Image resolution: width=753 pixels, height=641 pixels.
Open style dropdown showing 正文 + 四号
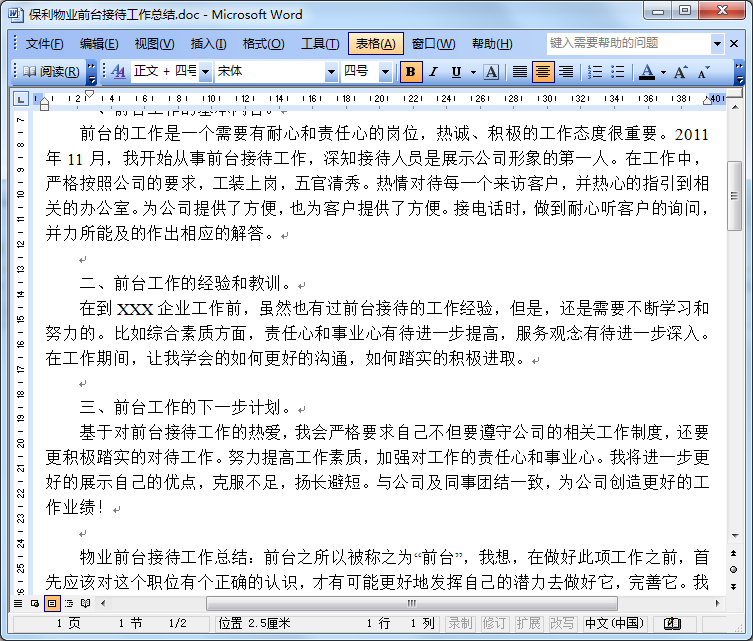(x=205, y=72)
